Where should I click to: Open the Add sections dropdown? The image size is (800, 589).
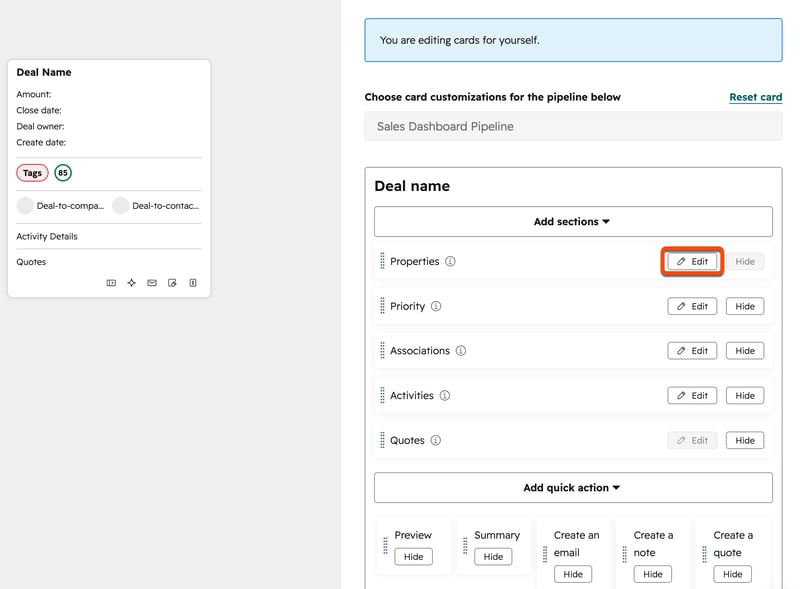[573, 222]
